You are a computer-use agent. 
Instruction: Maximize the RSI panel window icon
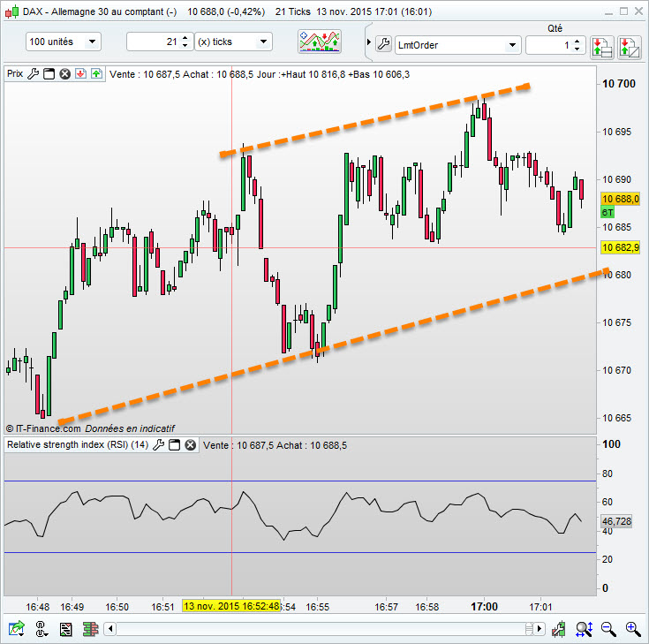coord(175,445)
